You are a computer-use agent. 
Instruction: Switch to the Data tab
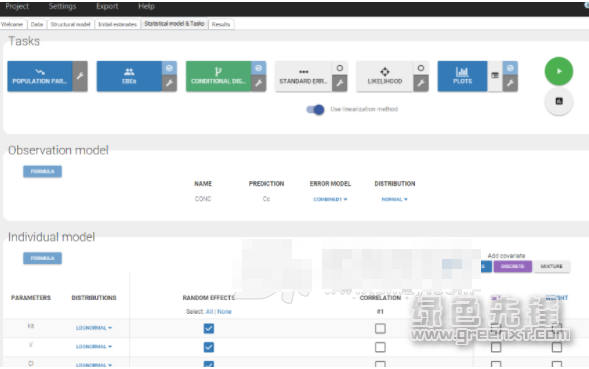click(37, 24)
